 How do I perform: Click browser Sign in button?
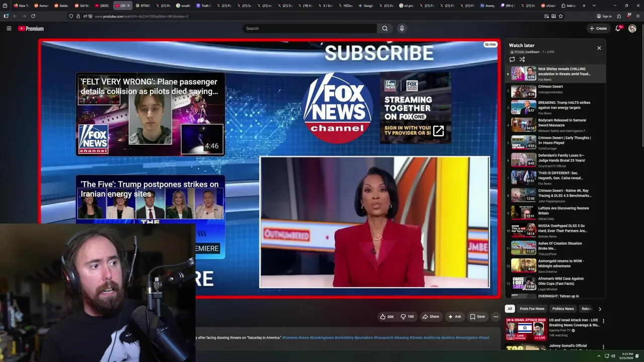[x=604, y=16]
